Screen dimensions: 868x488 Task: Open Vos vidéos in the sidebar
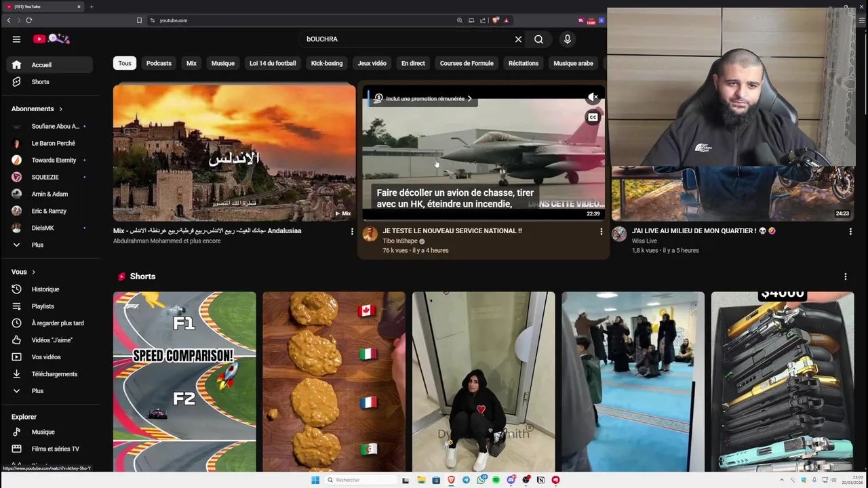pyautogui.click(x=50, y=357)
